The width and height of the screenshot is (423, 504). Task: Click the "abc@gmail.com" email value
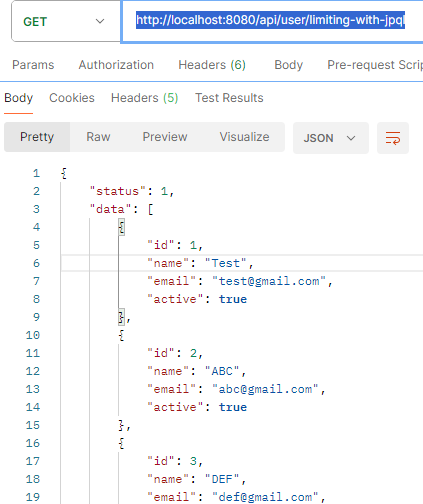(265, 389)
